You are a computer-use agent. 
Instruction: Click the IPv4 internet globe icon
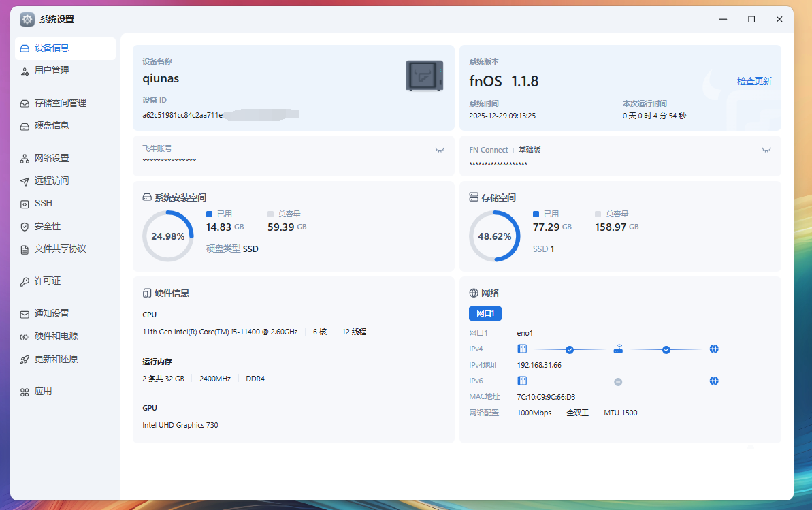coord(714,349)
